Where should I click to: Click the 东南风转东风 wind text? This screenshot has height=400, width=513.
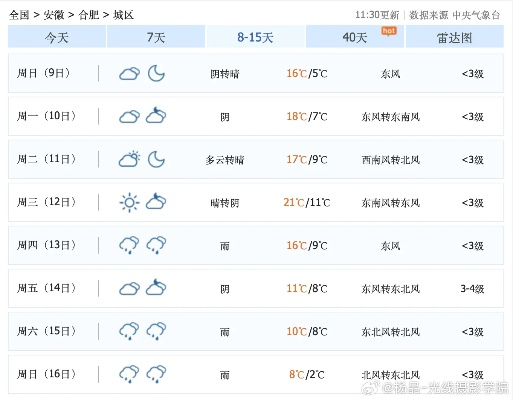(390, 203)
